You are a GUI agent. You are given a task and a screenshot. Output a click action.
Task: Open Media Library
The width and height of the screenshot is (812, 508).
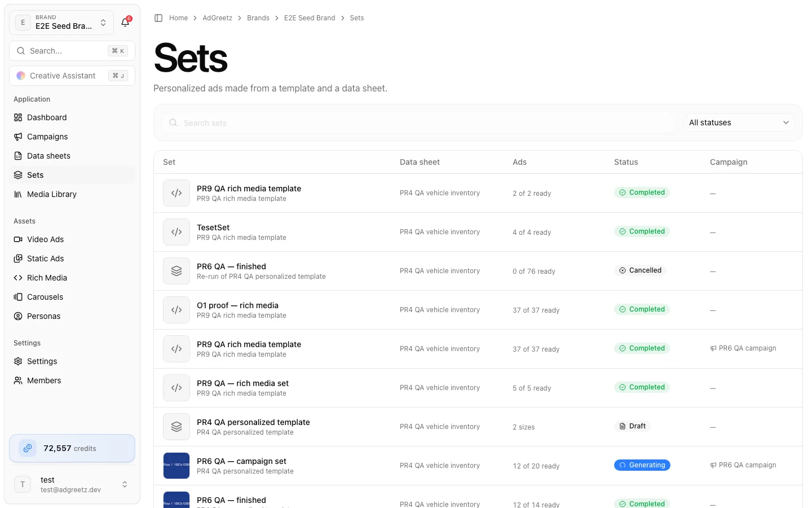pos(72,194)
